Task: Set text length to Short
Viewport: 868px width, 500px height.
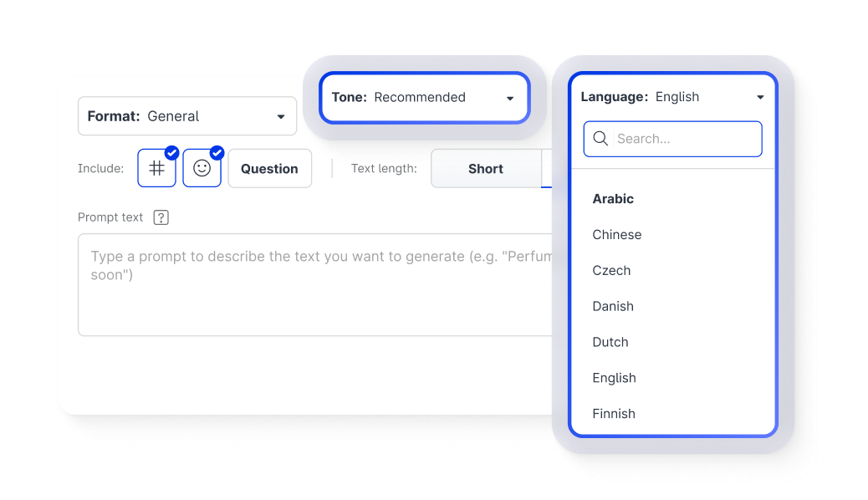Action: click(486, 168)
